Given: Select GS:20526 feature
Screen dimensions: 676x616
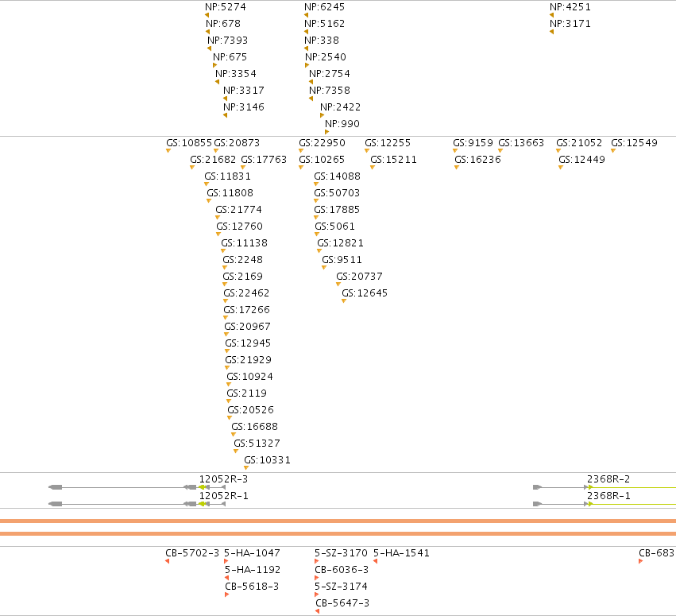Looking at the screenshot, I should pyautogui.click(x=251, y=410).
